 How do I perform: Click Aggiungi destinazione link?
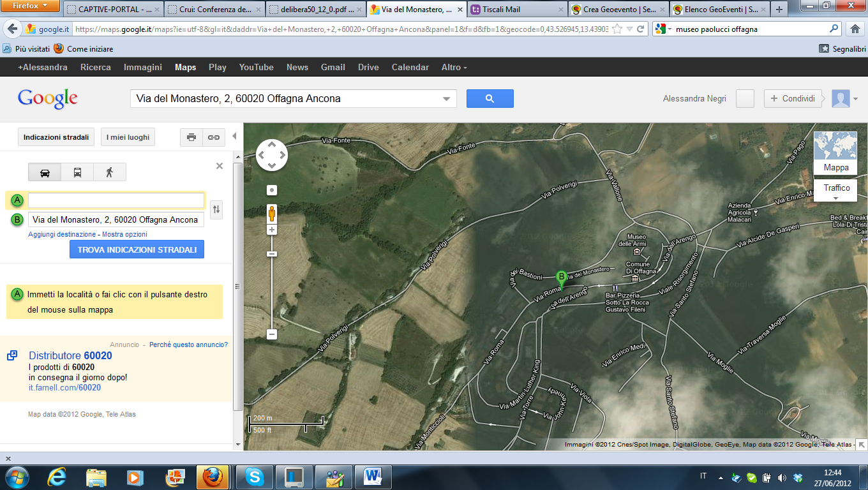tap(62, 234)
